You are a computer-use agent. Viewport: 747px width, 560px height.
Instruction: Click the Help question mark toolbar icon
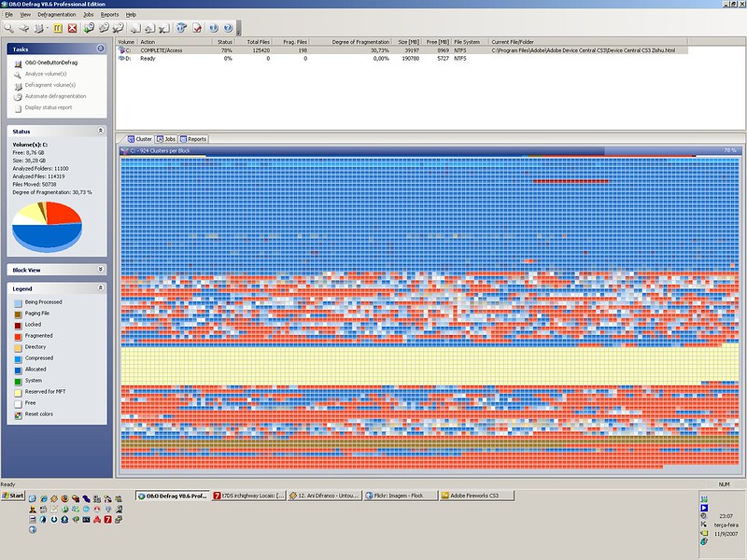click(x=228, y=28)
